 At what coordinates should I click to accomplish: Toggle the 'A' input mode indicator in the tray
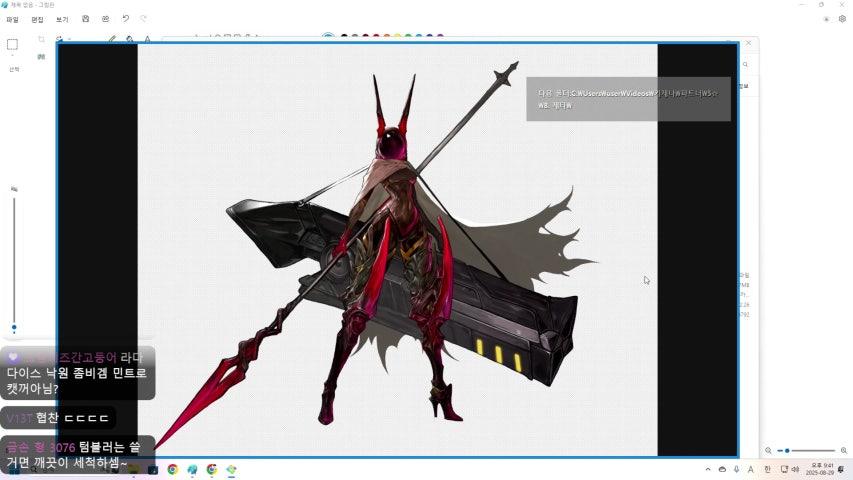[751, 469]
